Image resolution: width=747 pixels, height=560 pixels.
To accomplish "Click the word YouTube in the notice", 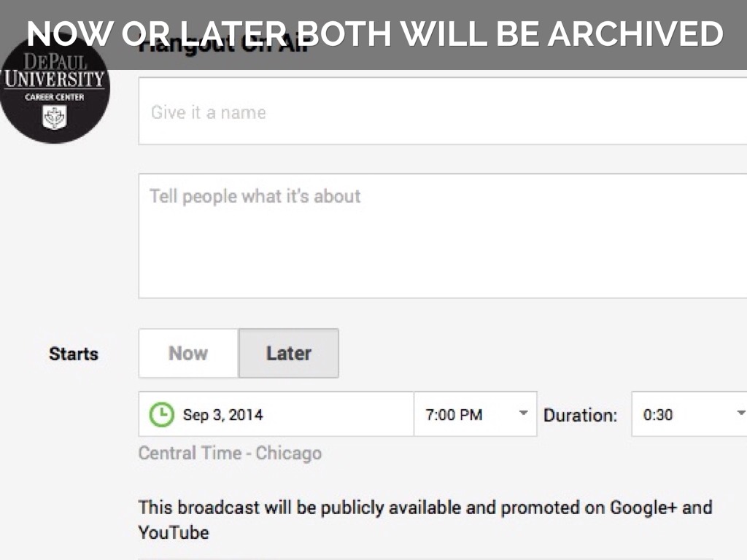I will coord(174,533).
